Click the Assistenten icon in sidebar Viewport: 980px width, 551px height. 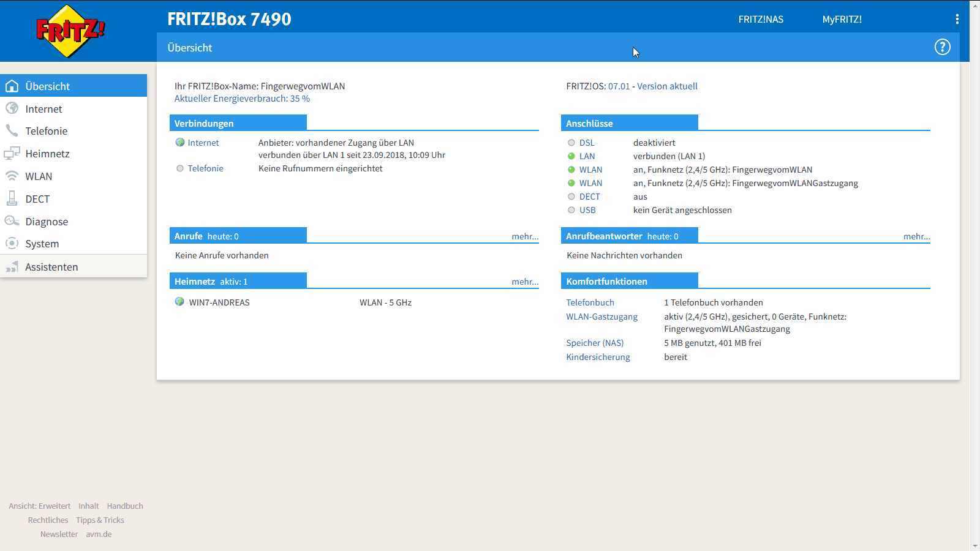tap(12, 267)
